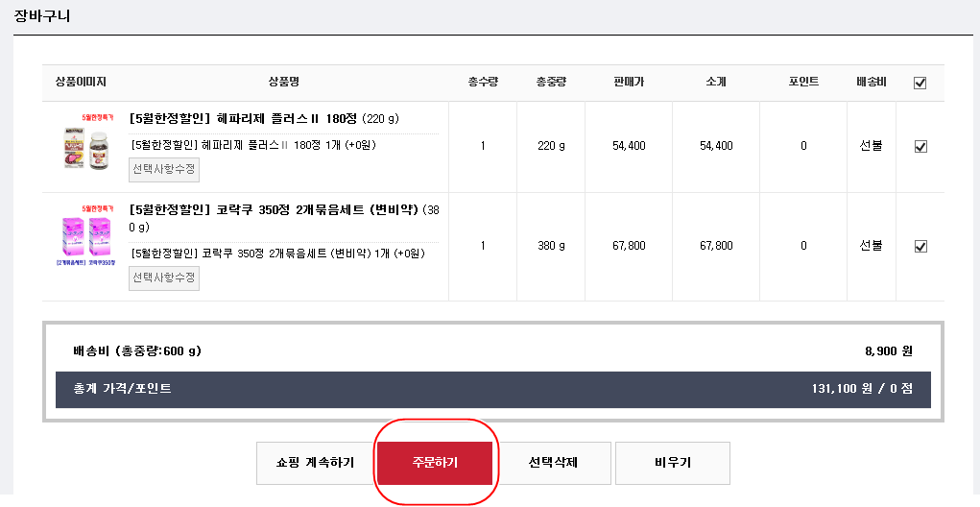The image size is (980, 507).
Task: Click the 총계 가격/포인트 total bar
Action: 492,390
